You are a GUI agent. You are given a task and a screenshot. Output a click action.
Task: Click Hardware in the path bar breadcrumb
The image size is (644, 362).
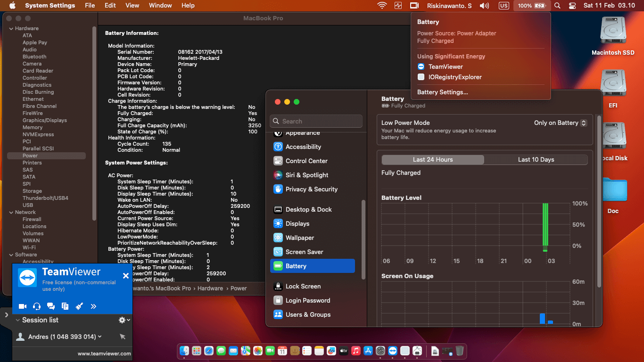[210, 288]
